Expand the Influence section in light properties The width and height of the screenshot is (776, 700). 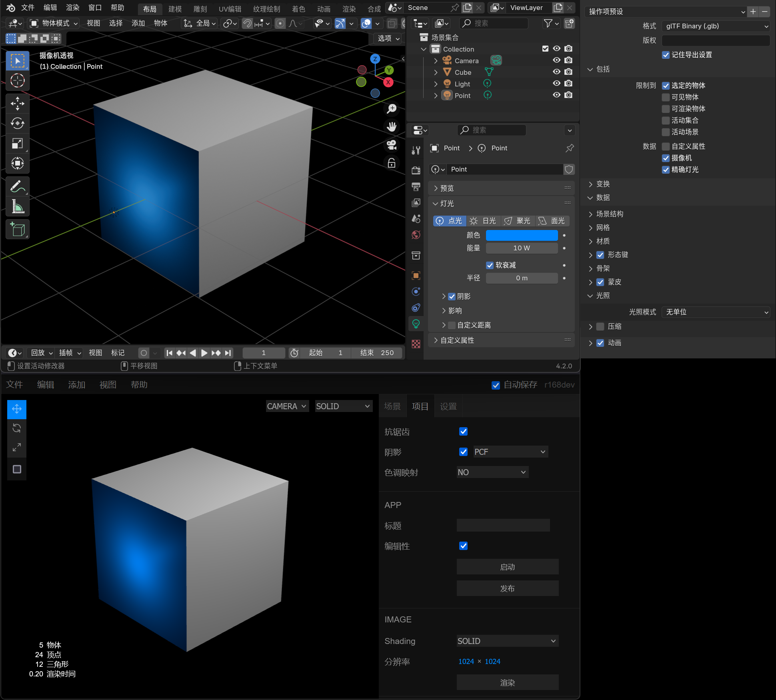(452, 310)
